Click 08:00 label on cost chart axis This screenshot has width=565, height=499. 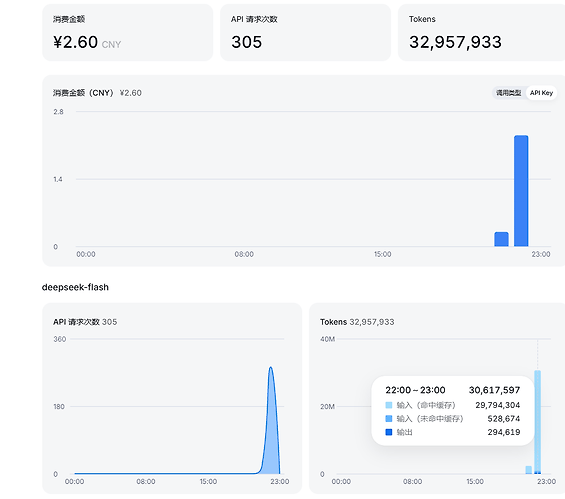[x=244, y=254]
